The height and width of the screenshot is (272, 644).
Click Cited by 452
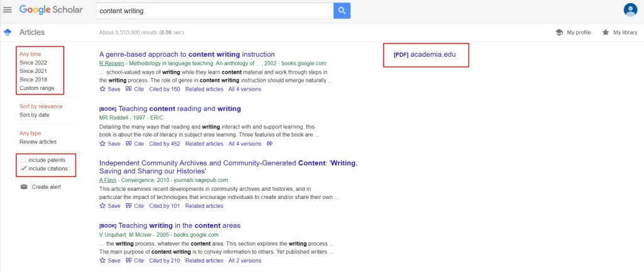164,144
